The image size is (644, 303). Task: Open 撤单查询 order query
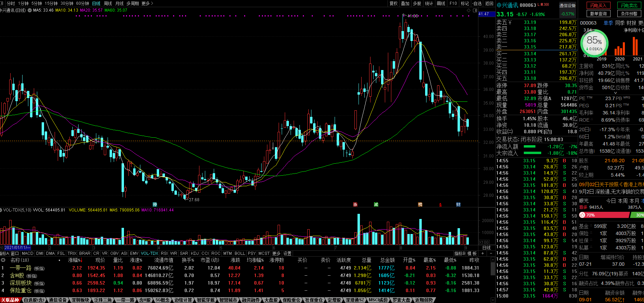coord(599,14)
